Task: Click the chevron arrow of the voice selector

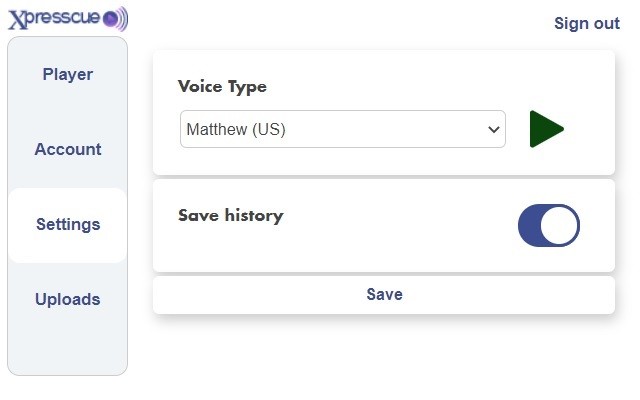Action: tap(493, 129)
